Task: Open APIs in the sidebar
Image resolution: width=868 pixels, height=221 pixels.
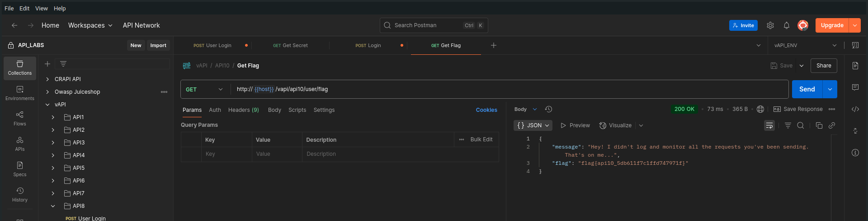Action: pyautogui.click(x=20, y=144)
